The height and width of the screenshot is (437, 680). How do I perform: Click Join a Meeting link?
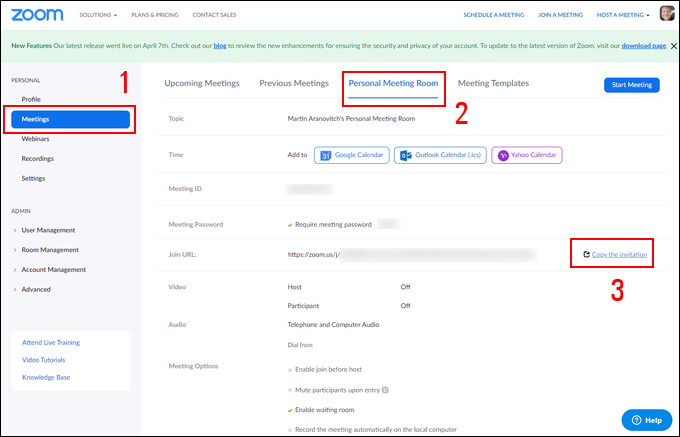[560, 15]
